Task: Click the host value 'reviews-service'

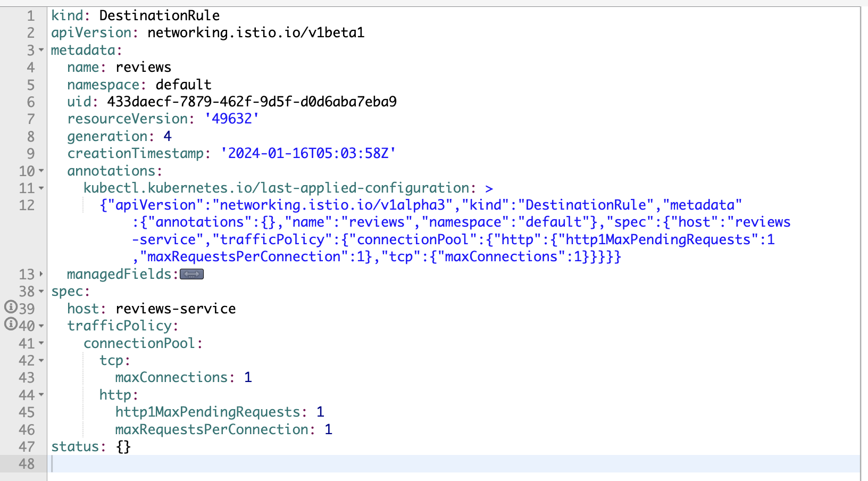Action: pos(176,309)
